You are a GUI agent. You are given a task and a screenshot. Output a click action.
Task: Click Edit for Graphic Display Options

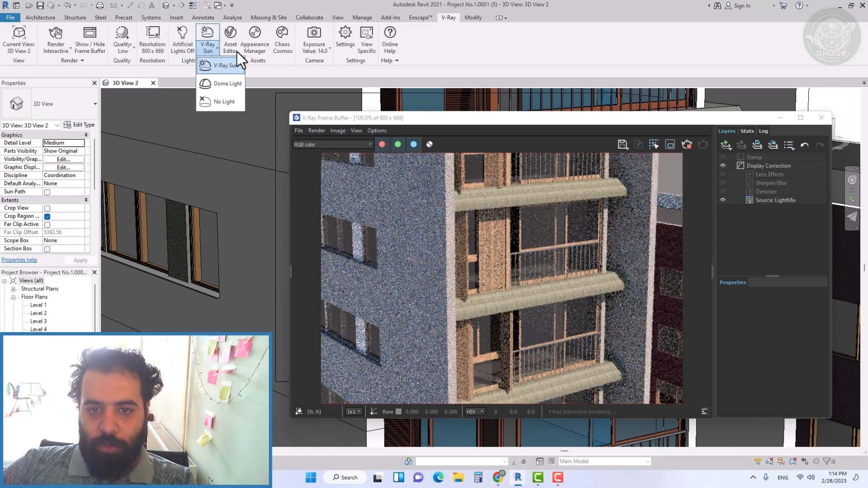coord(63,167)
